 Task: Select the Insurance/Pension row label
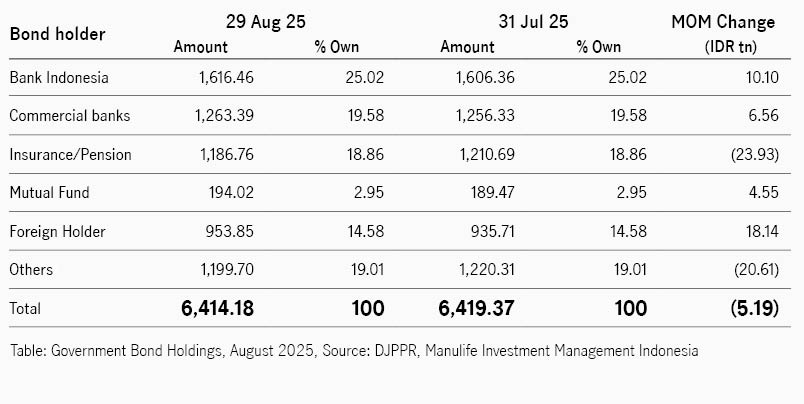(70, 154)
